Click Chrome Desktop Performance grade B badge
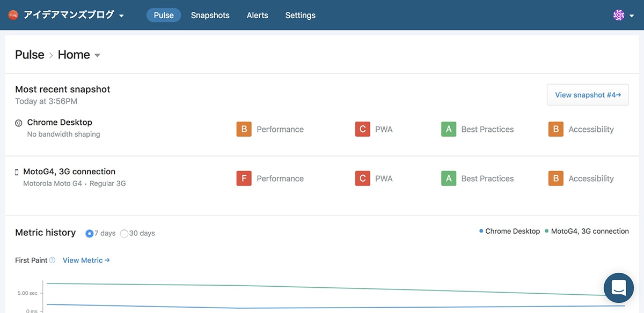 coord(244,129)
